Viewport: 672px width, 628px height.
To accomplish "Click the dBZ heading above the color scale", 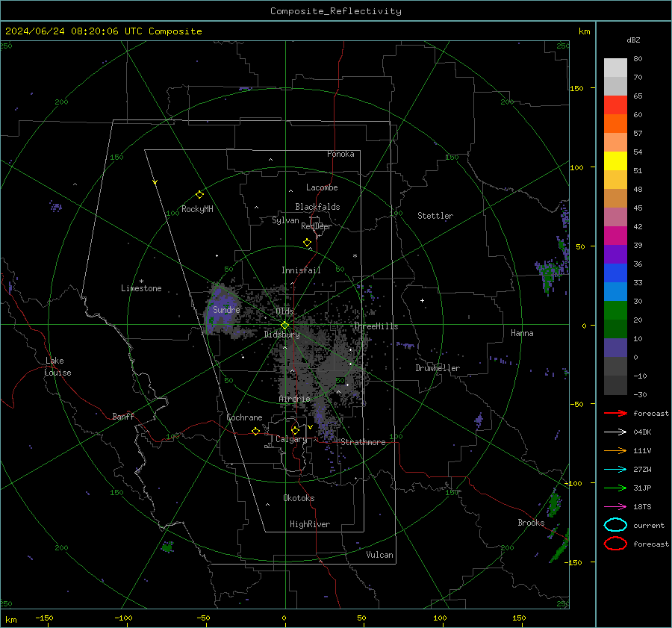I will point(633,40).
